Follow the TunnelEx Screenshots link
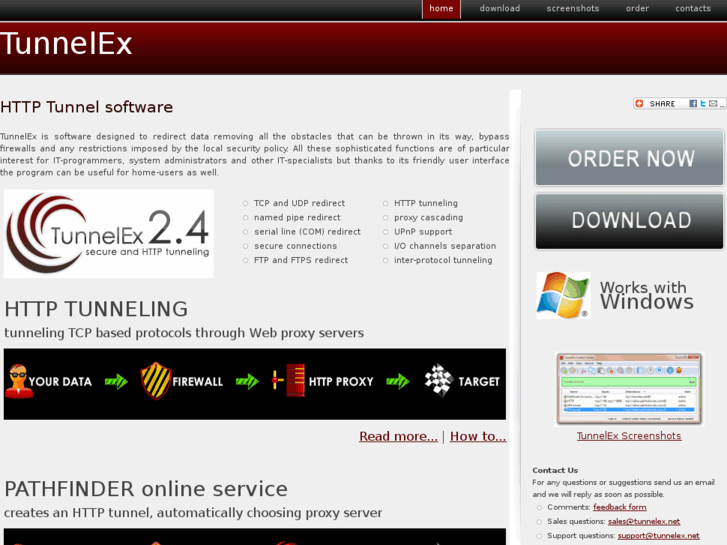The image size is (727, 545). tap(629, 436)
